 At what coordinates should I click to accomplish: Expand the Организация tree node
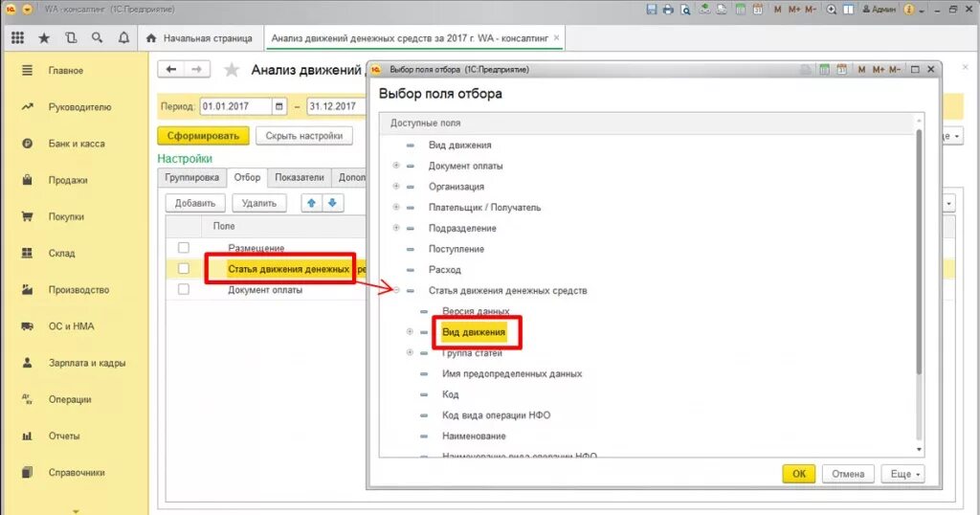tap(396, 187)
